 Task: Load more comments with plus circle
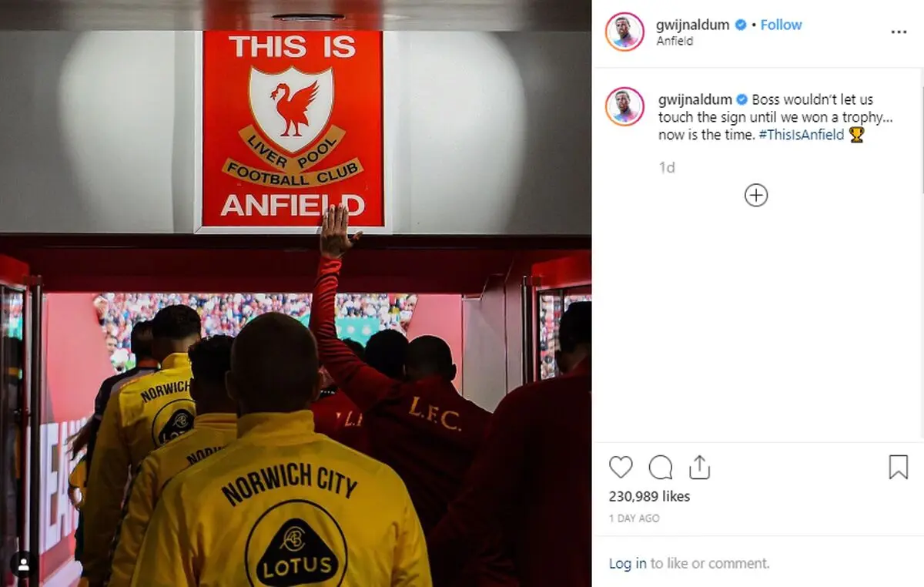point(756,196)
